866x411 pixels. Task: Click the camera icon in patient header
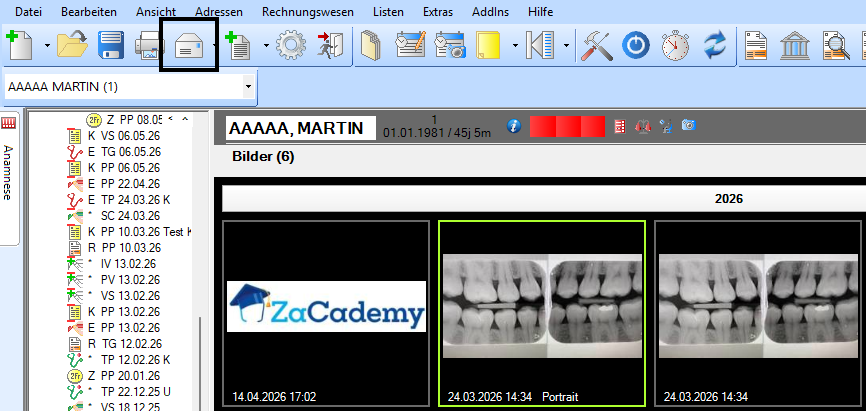click(x=688, y=125)
